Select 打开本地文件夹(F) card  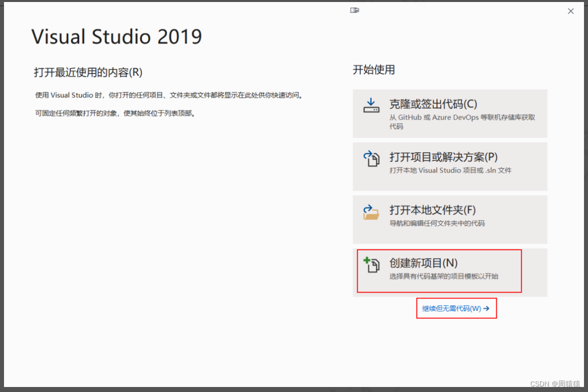click(x=450, y=220)
